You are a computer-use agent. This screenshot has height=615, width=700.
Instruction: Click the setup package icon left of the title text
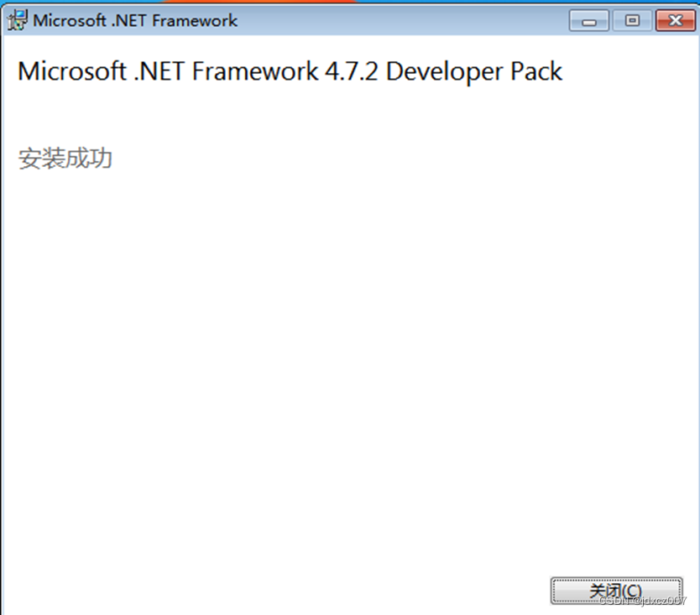(x=15, y=18)
